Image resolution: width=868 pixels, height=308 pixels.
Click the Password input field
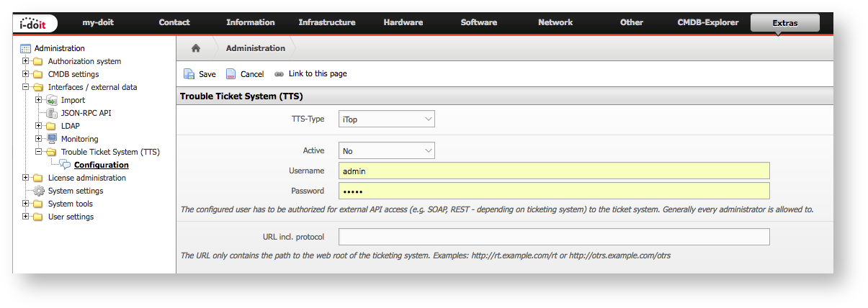point(554,191)
